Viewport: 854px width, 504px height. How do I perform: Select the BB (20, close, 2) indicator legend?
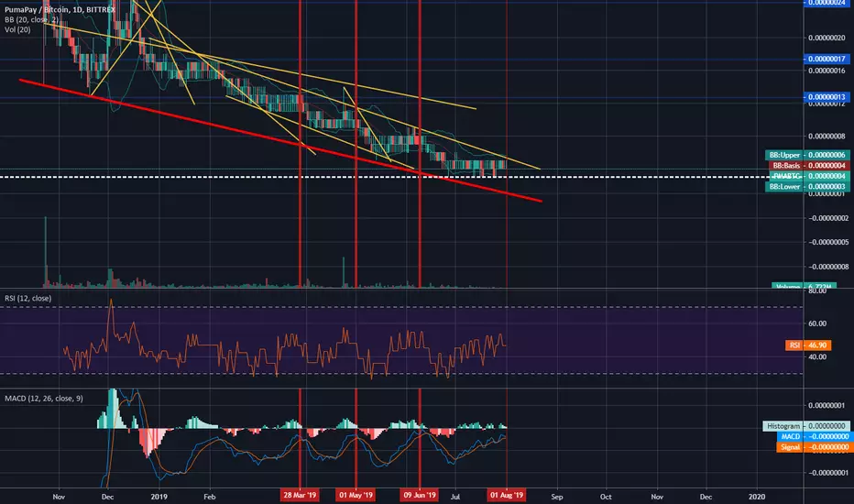coord(31,19)
